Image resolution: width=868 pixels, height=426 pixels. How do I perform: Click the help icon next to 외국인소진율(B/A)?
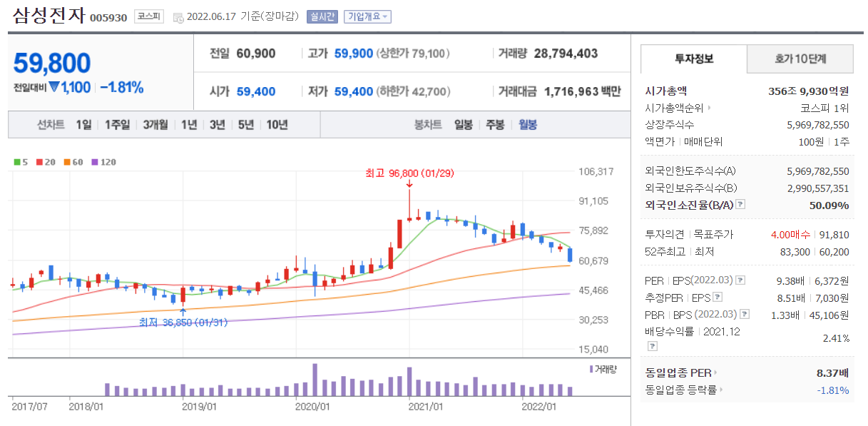click(x=740, y=205)
